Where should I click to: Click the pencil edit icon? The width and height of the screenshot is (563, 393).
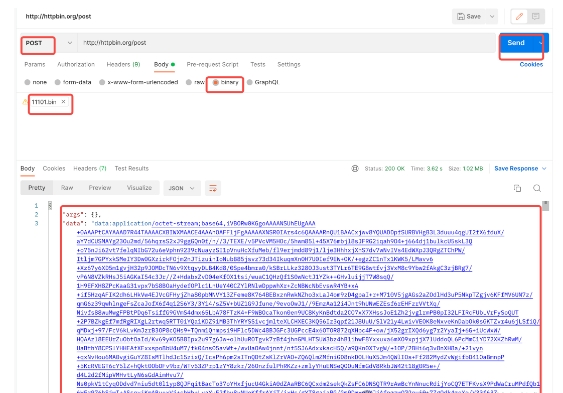(x=519, y=17)
